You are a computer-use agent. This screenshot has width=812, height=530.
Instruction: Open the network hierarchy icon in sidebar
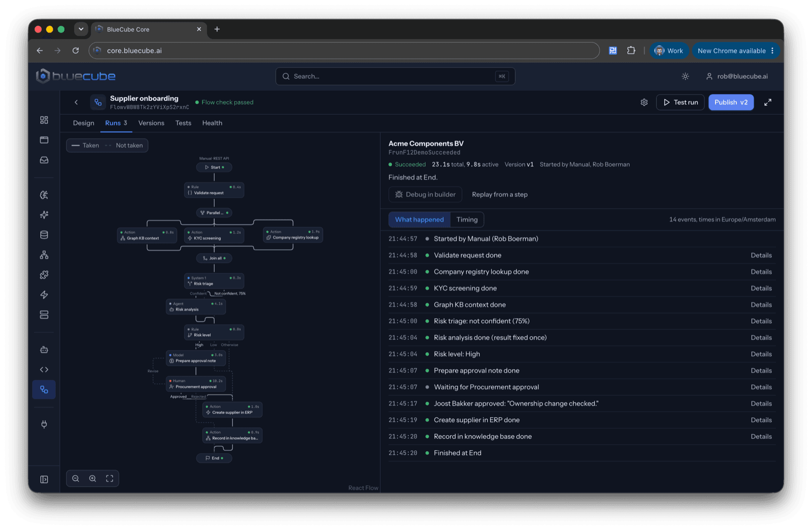[44, 255]
